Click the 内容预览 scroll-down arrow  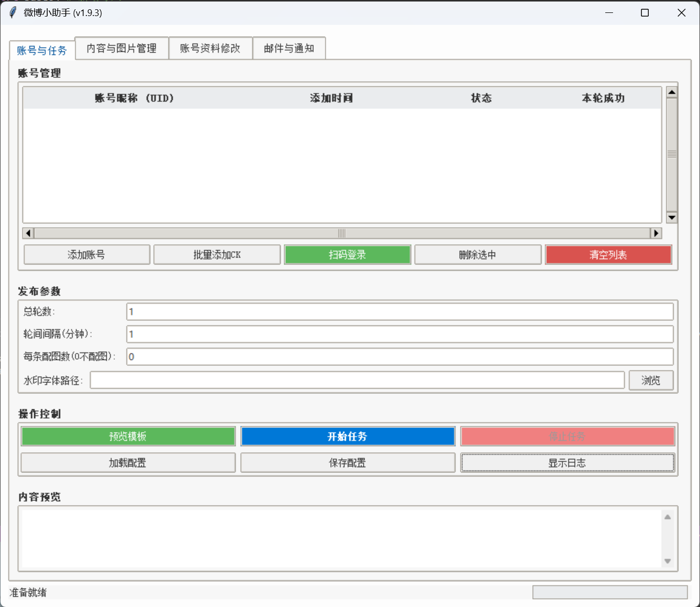(x=668, y=561)
